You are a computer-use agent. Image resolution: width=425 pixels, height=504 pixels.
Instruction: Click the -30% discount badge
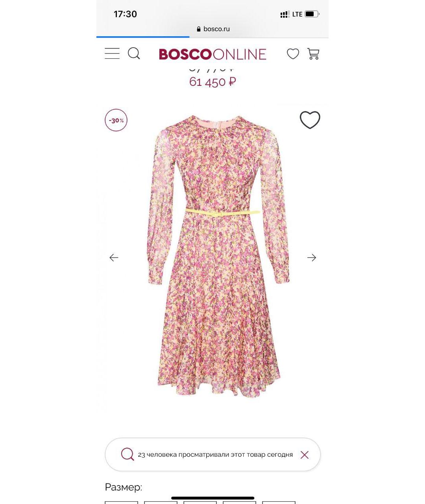116,120
